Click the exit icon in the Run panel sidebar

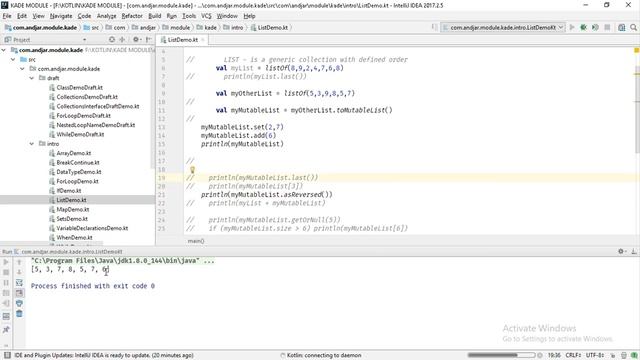[x=6, y=303]
